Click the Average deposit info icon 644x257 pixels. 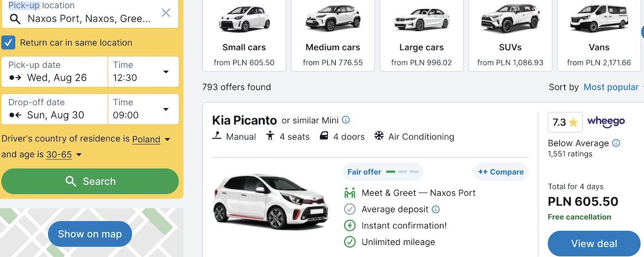436,209
